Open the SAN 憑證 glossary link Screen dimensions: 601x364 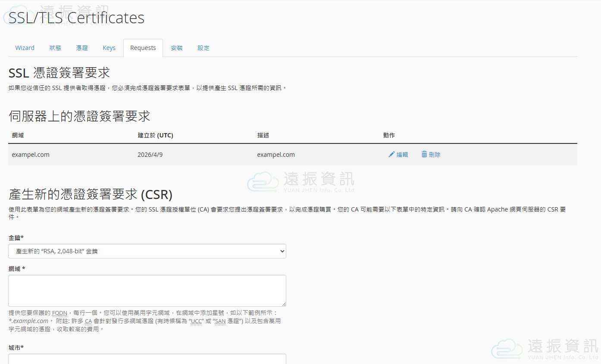[x=220, y=321]
